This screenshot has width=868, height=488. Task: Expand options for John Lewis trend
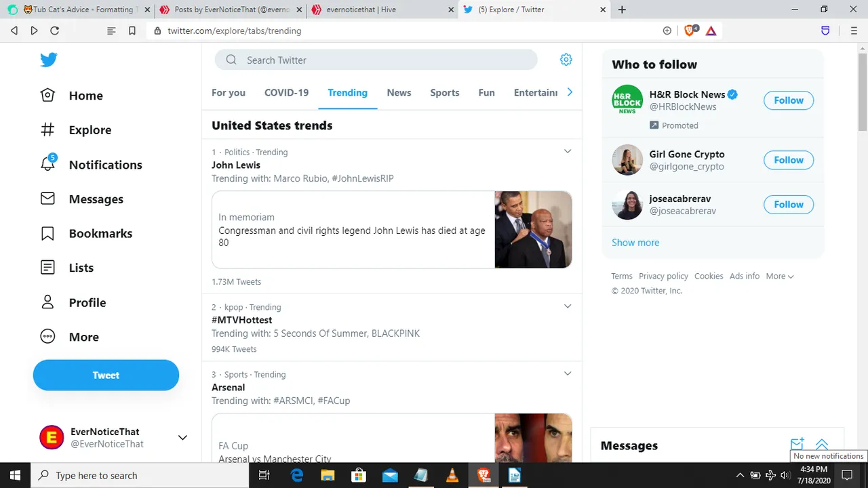click(568, 151)
